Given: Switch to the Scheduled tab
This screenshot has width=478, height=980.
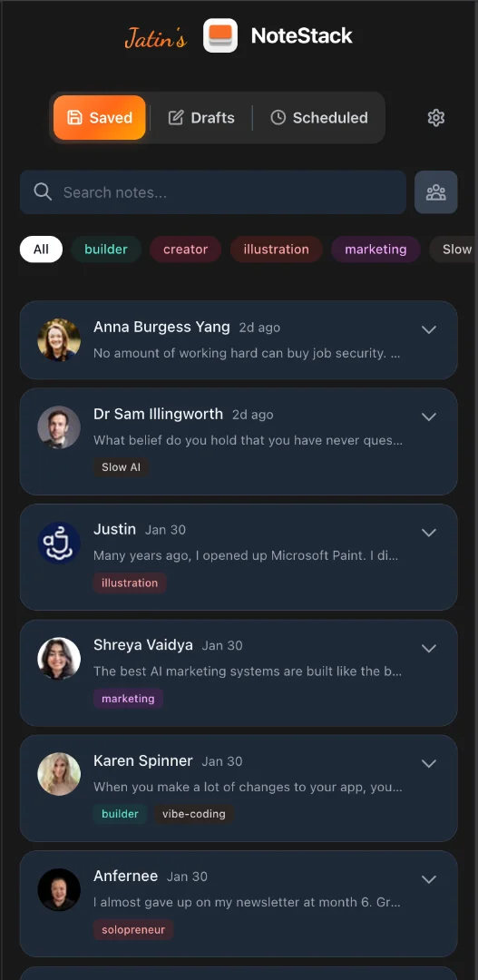Looking at the screenshot, I should coord(318,117).
